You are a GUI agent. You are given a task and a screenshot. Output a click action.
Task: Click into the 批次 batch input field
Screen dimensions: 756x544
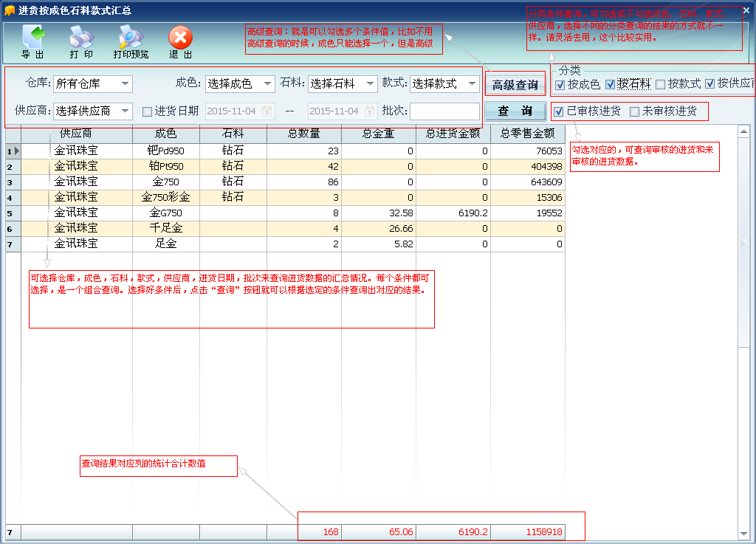444,111
